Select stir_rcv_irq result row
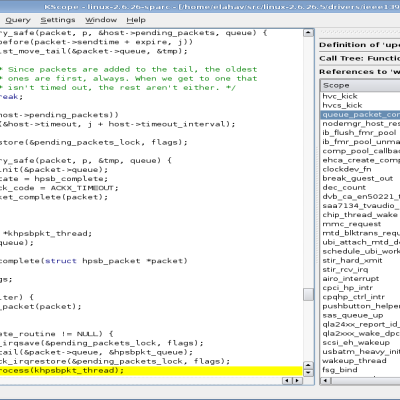The height and width of the screenshot is (400, 400). 360,269
